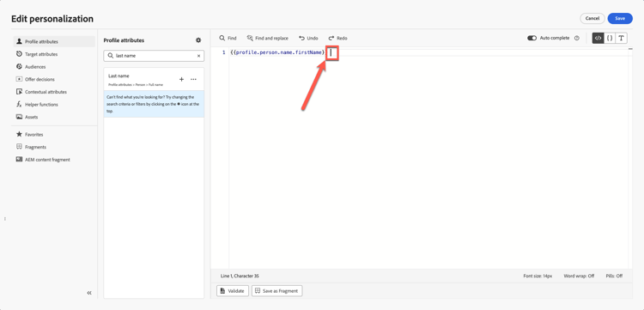Click the Target attributes clock icon

(x=19, y=54)
